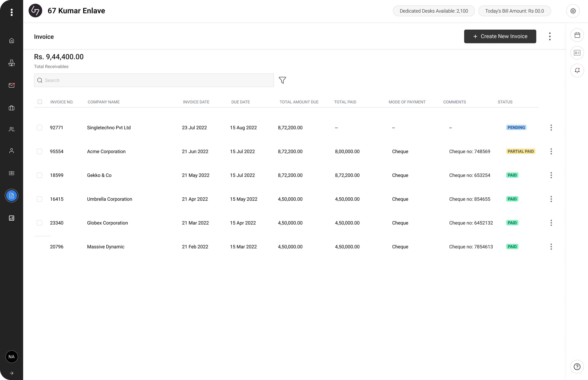Expand the sidebar using bottom arrow

coord(12,373)
